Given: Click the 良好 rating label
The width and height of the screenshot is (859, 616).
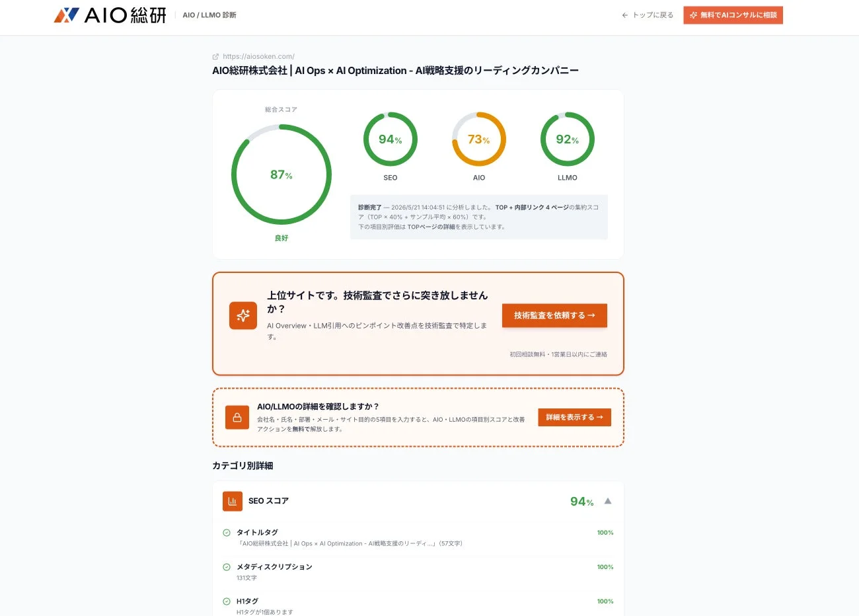Looking at the screenshot, I should [x=281, y=238].
